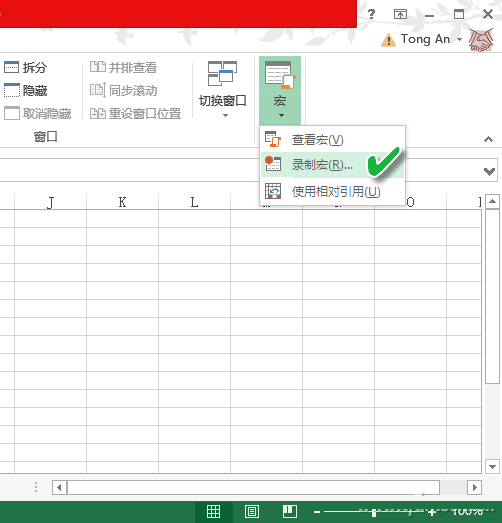Select column L header

pos(194,202)
